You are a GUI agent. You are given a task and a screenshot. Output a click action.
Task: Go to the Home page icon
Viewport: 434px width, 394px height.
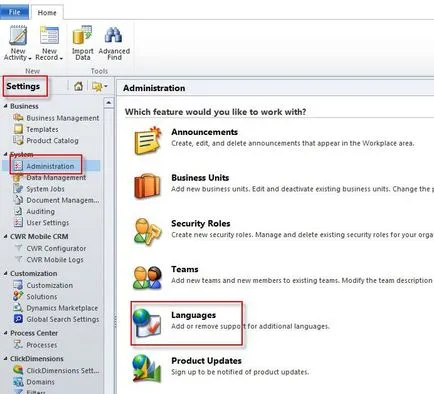pos(78,87)
